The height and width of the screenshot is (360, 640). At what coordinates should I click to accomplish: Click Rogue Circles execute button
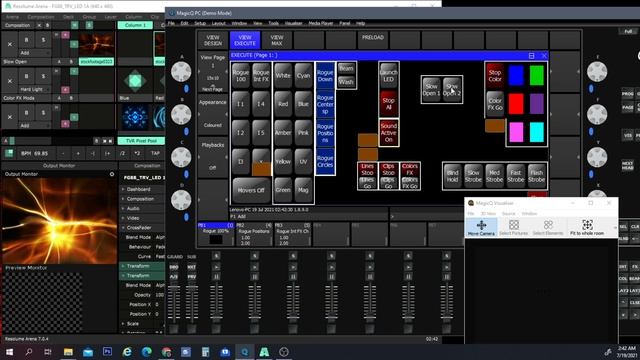325,162
